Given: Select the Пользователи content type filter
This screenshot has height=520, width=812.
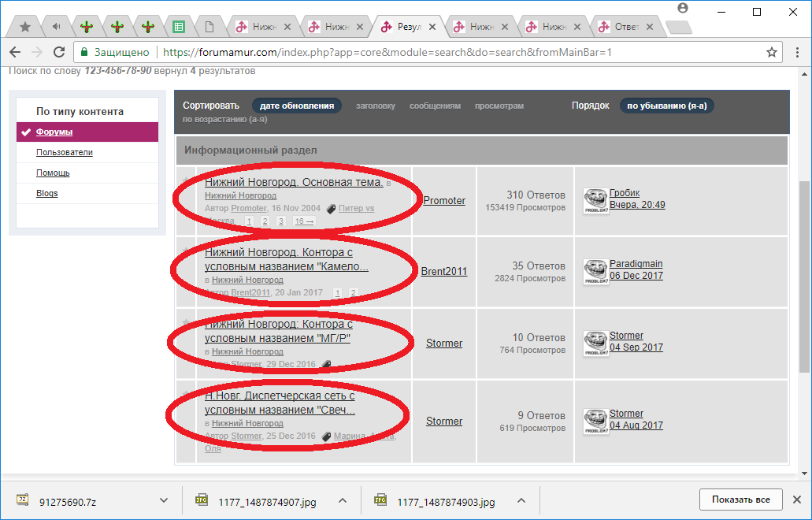Looking at the screenshot, I should (x=65, y=152).
